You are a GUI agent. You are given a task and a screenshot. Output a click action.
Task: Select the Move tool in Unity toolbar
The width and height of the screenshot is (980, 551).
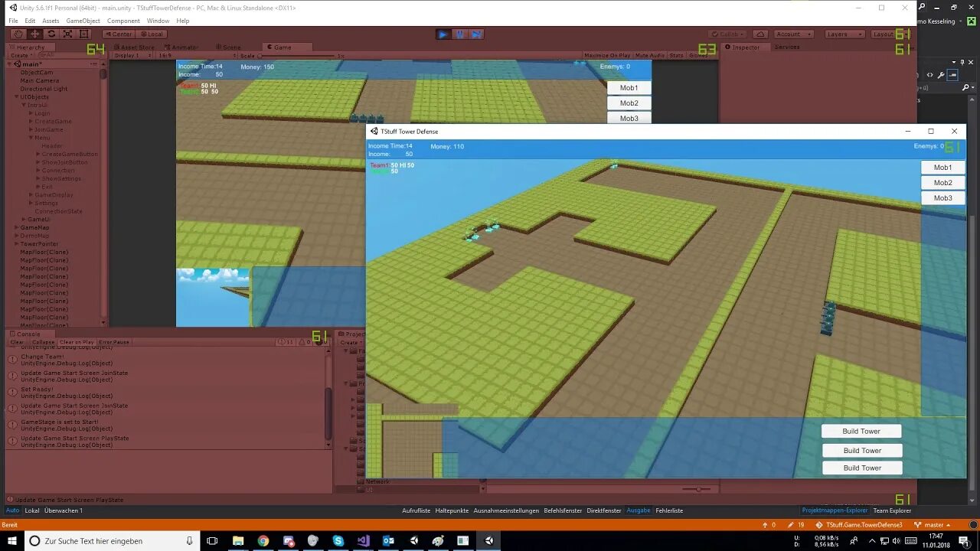(35, 34)
